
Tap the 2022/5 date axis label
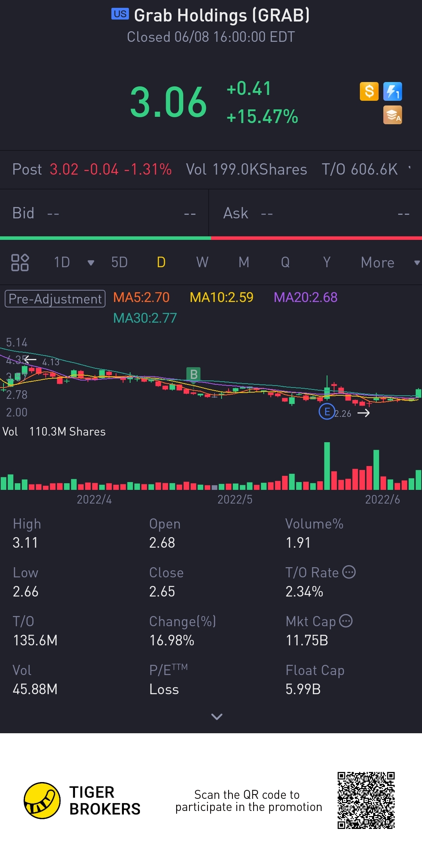point(235,500)
